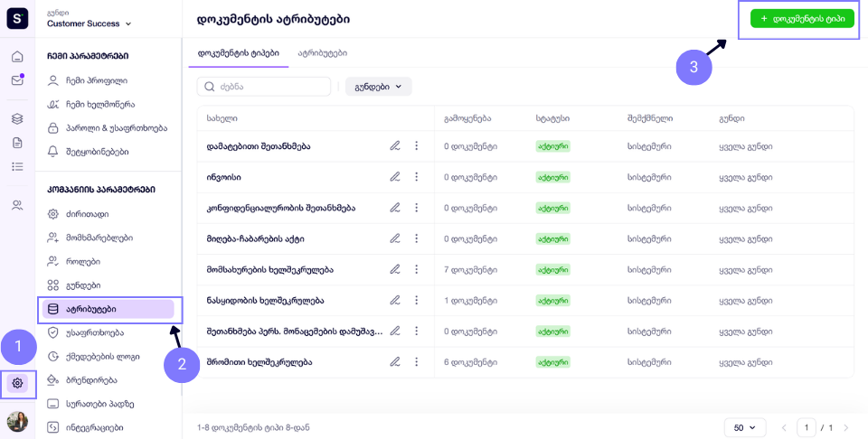Open more options for მომსახურების ხელშეკრულება
This screenshot has width=868, height=439.
[x=416, y=270]
